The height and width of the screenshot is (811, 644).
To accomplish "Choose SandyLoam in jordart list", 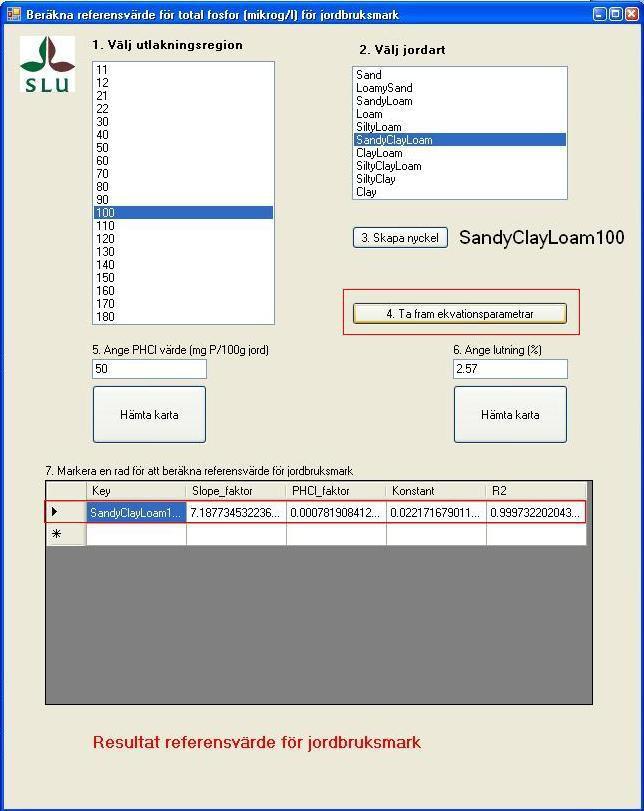I will click(460, 101).
